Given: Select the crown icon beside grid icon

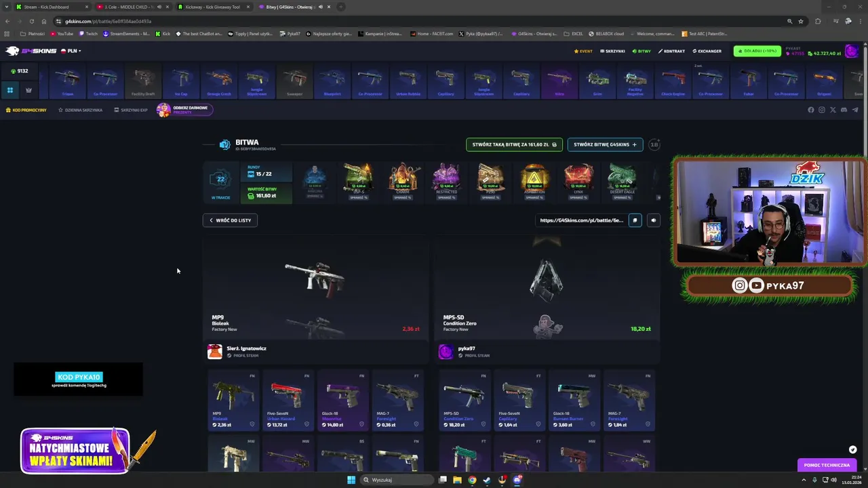Looking at the screenshot, I should 28,89.
